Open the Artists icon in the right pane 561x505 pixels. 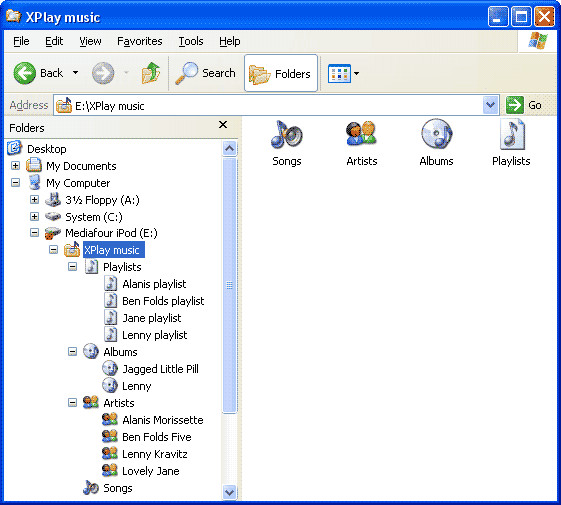(361, 133)
